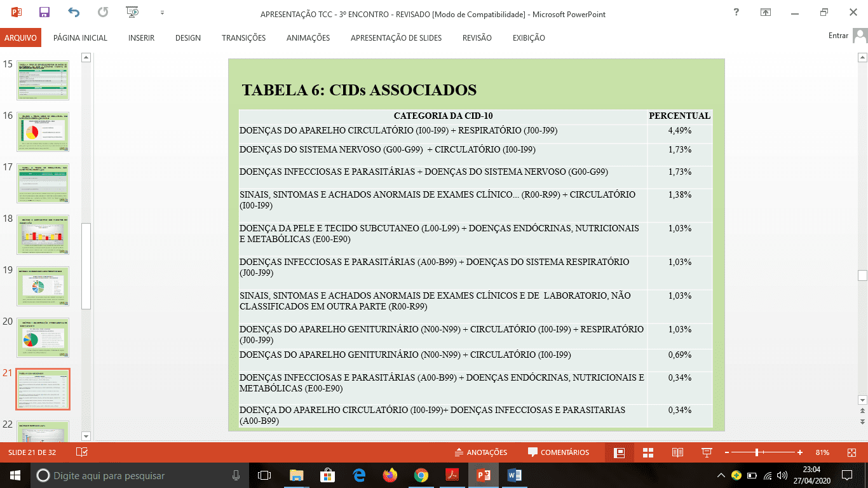
Task: Open Word from the Windows taskbar
Action: [x=515, y=475]
